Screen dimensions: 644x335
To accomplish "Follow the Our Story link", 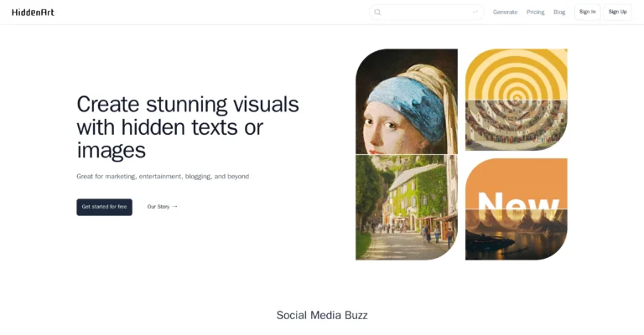I will pos(158,207).
